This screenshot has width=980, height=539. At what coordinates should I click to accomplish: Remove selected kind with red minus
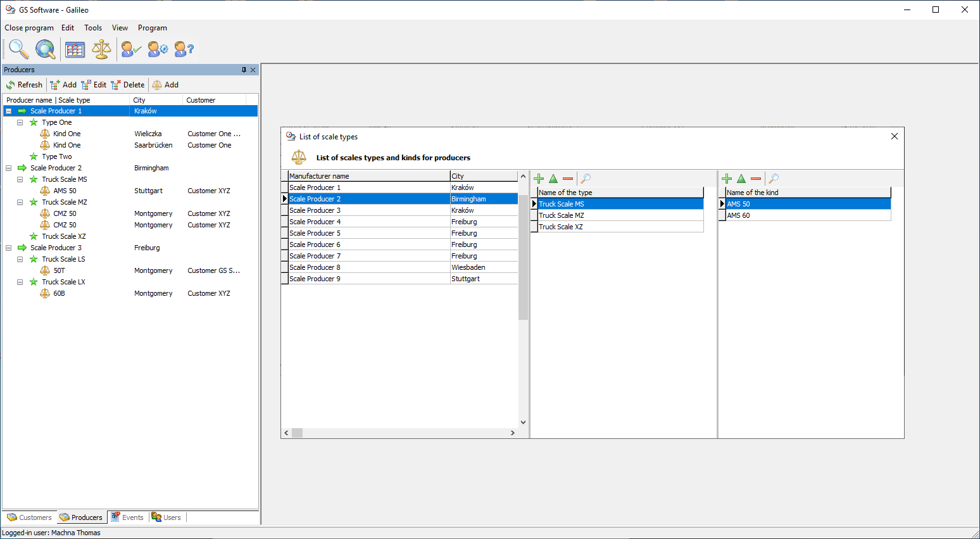click(x=756, y=179)
